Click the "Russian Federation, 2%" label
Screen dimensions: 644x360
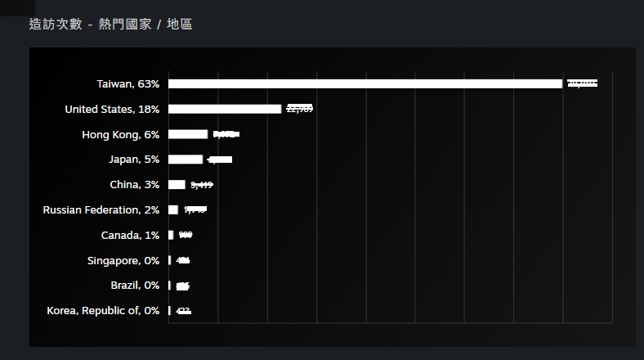point(101,210)
